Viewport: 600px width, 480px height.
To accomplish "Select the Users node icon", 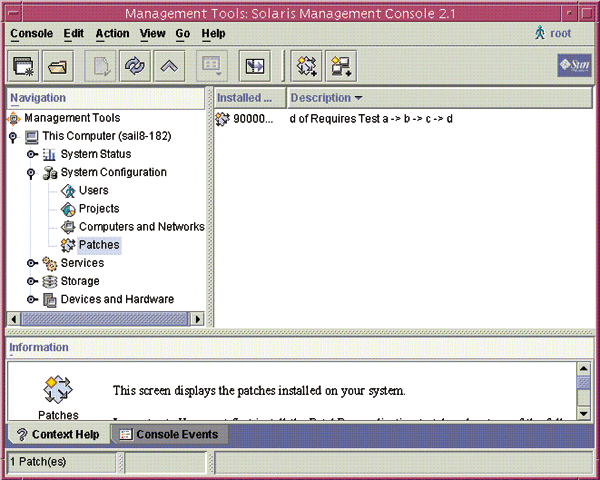I will tap(68, 191).
